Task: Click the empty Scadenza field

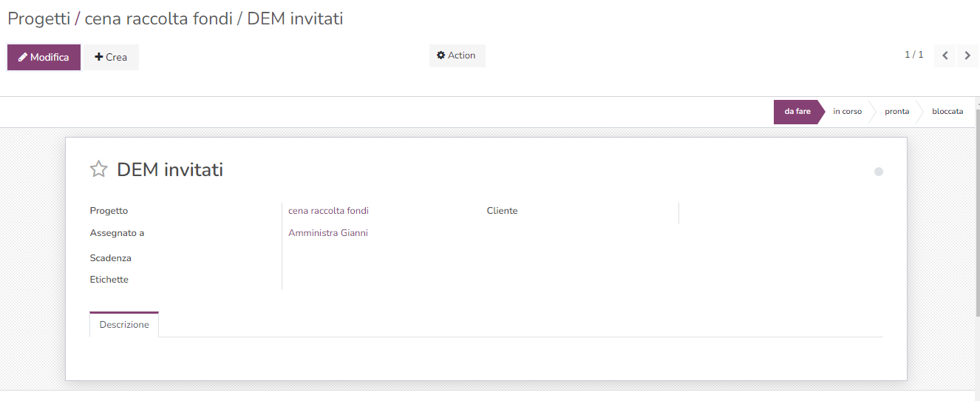Action: (x=370, y=258)
